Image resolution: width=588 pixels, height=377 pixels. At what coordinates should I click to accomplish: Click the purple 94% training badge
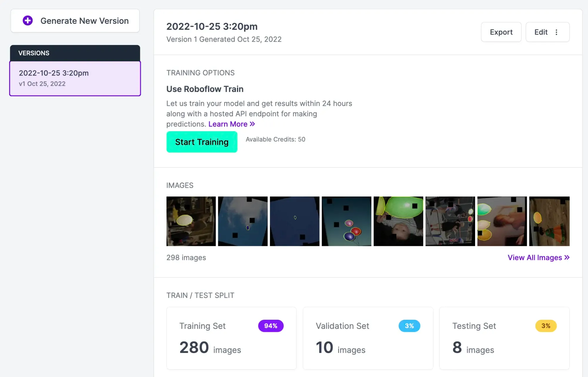[x=270, y=326]
